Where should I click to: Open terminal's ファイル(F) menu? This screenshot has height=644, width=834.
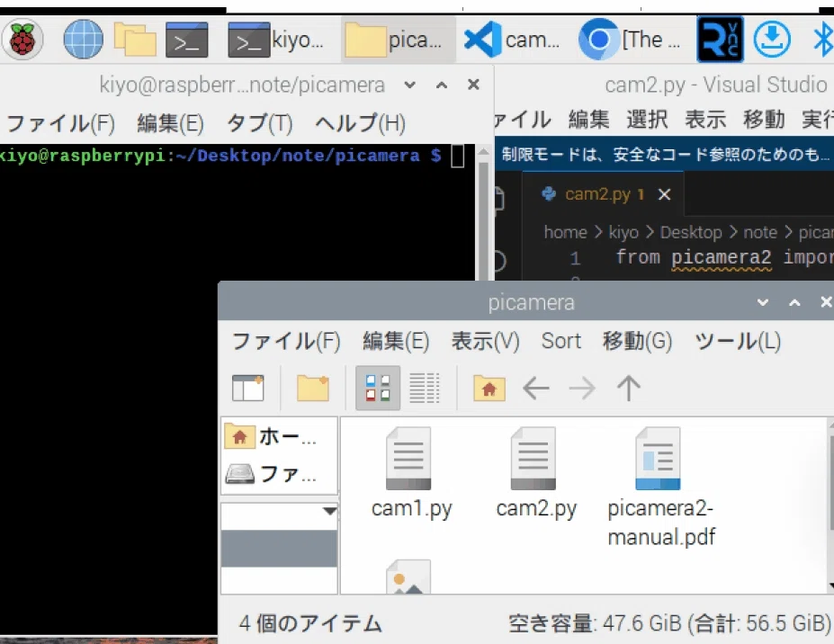(x=60, y=123)
